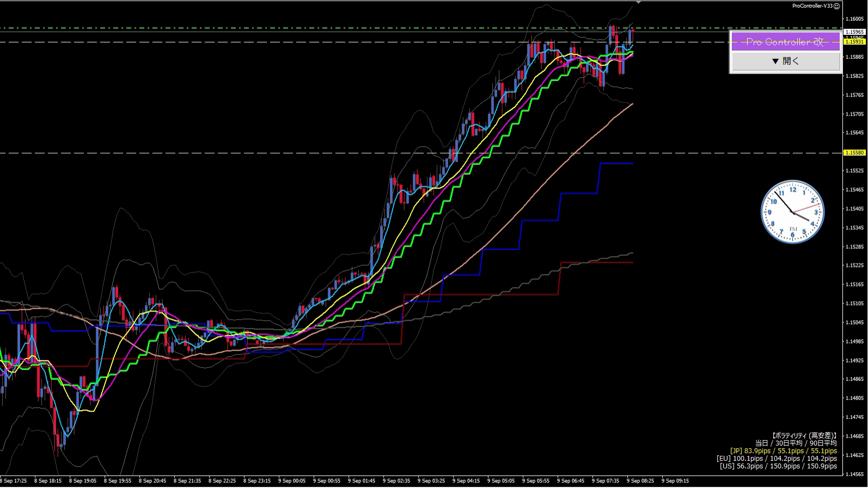The image size is (868, 488).
Task: Expand the panel with ▼ 開く button
Action: pyautogui.click(x=785, y=61)
